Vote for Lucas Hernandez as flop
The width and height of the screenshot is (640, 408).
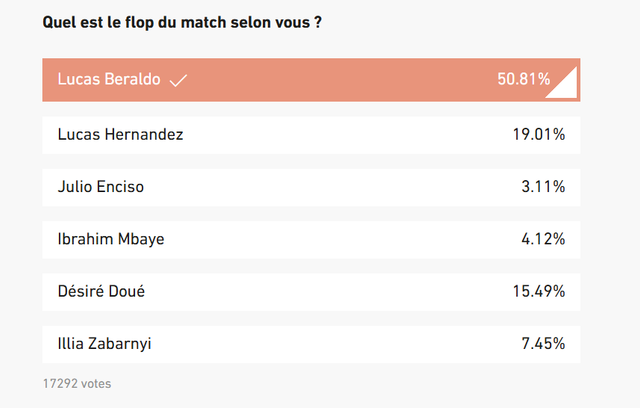(310, 133)
